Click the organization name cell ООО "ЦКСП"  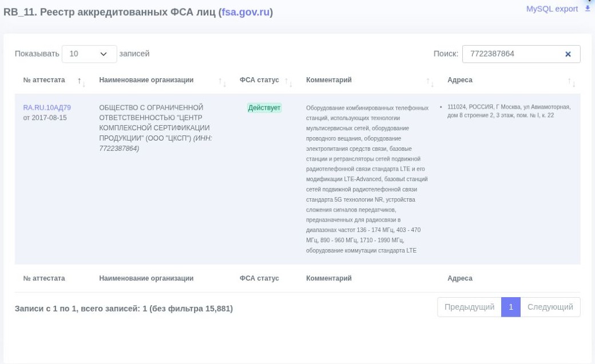click(156, 128)
